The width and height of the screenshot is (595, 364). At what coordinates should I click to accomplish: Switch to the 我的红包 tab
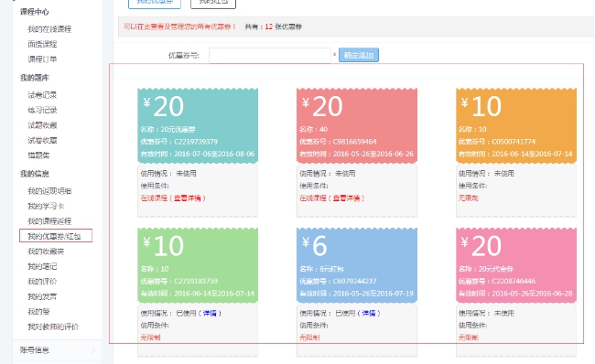(213, 3)
